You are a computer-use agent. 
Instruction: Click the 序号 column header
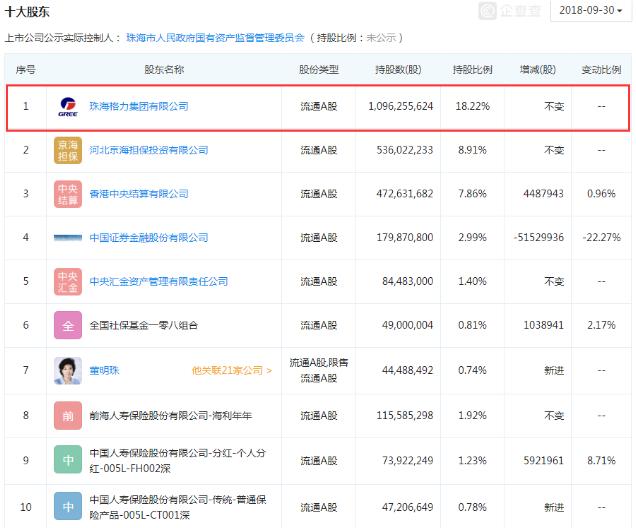(26, 69)
